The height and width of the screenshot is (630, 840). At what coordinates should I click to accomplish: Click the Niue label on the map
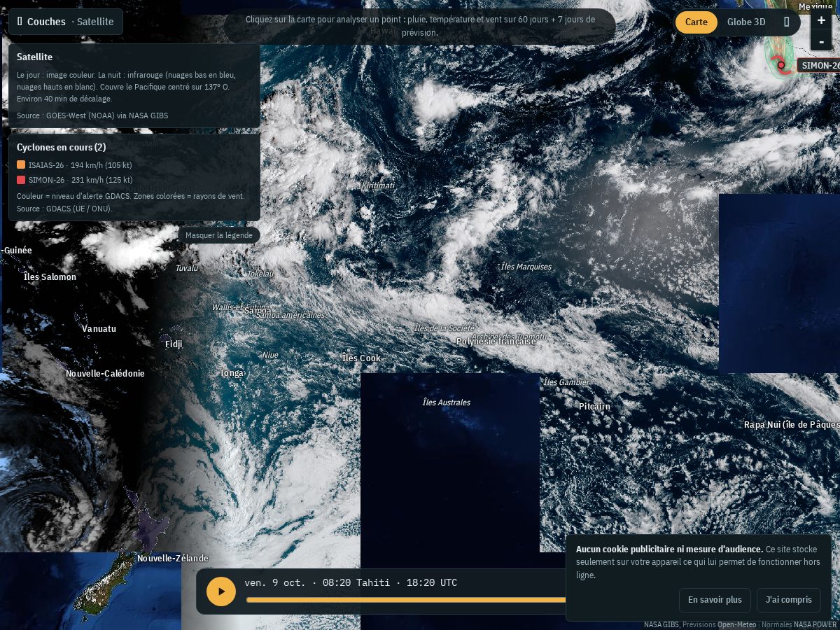(270, 355)
